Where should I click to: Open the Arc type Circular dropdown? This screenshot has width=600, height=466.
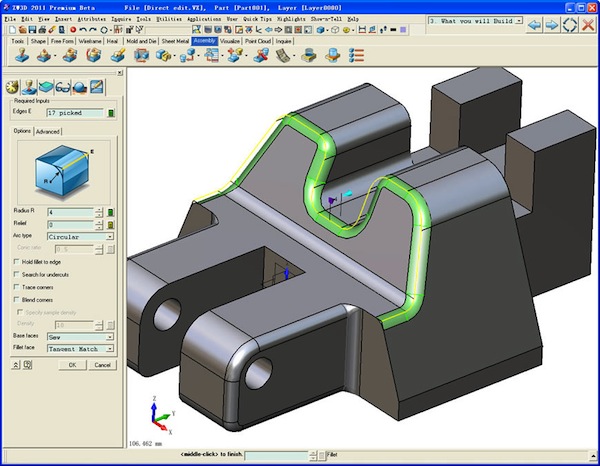click(80, 237)
